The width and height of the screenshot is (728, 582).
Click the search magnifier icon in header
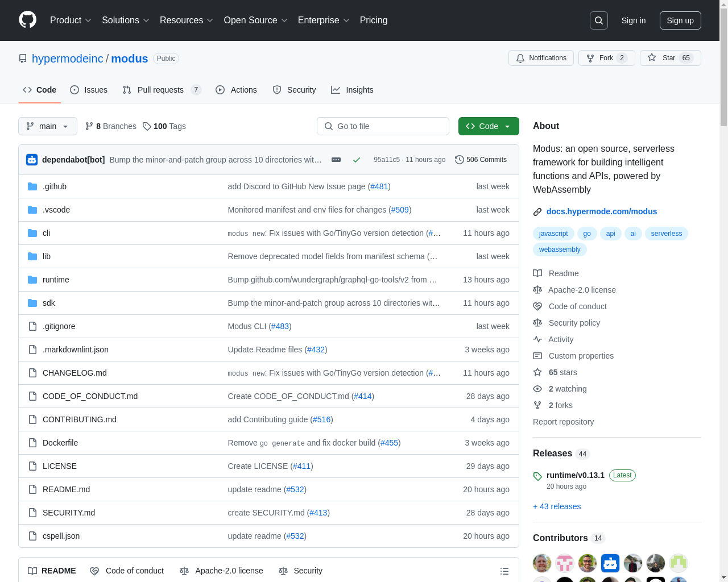point(599,20)
